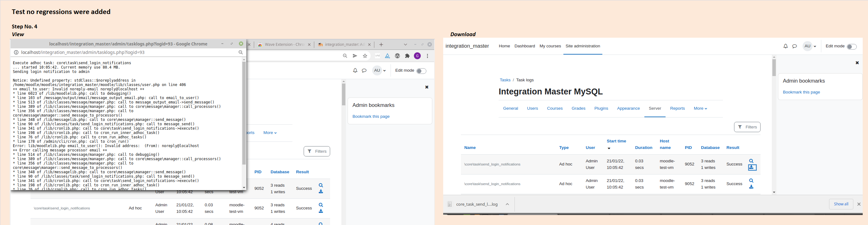Expand the More menu in the Download screenshot
868x225 pixels.
[700, 109]
